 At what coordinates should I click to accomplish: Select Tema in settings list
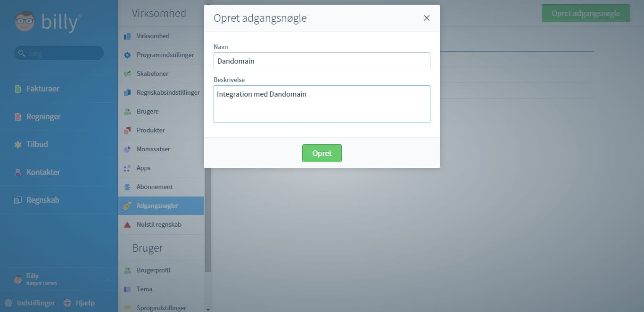pyautogui.click(x=161, y=289)
